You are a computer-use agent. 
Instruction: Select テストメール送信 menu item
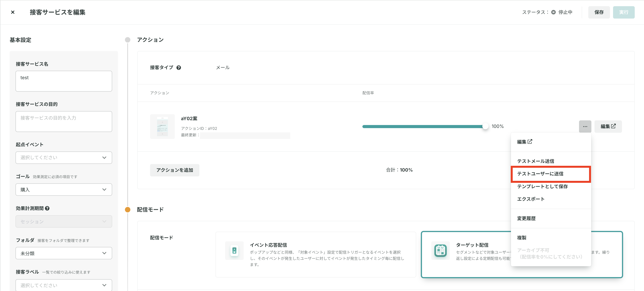[536, 161]
